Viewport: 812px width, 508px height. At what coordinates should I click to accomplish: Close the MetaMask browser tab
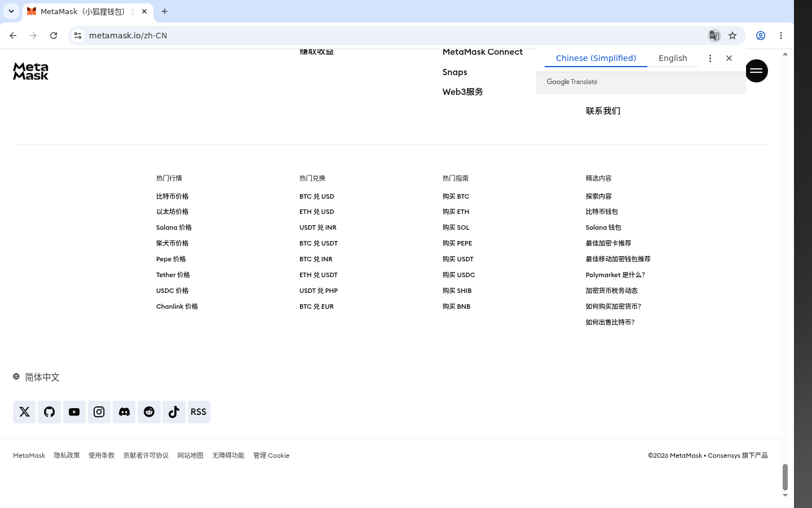click(144, 11)
